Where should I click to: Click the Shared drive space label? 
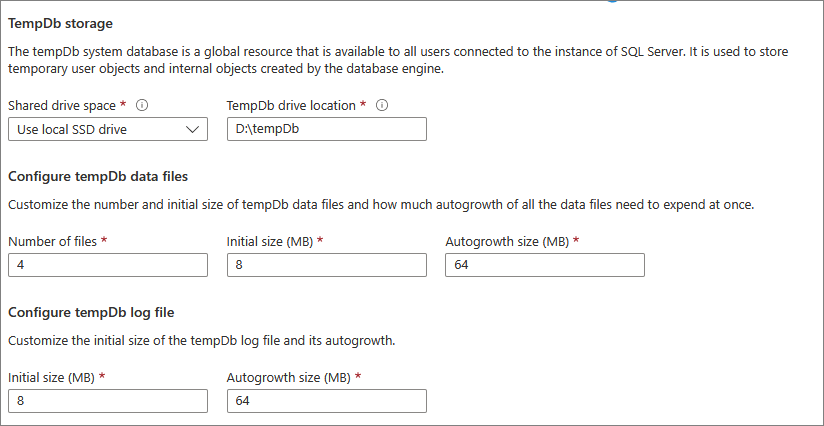pyautogui.click(x=63, y=105)
